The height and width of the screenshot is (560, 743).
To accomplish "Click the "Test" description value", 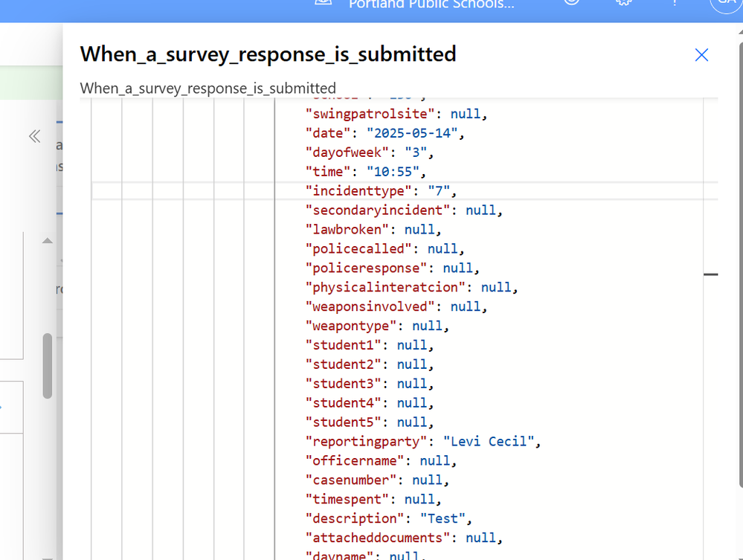I will [x=442, y=518].
